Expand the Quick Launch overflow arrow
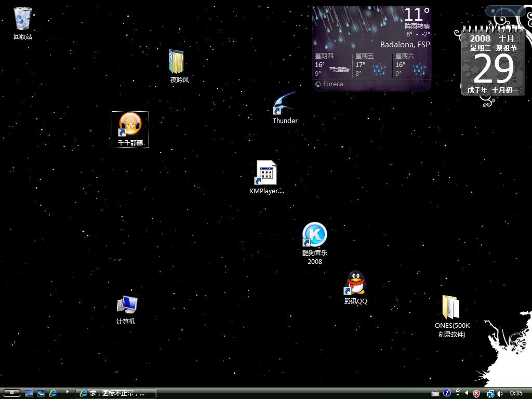532x399 pixels. click(x=67, y=392)
